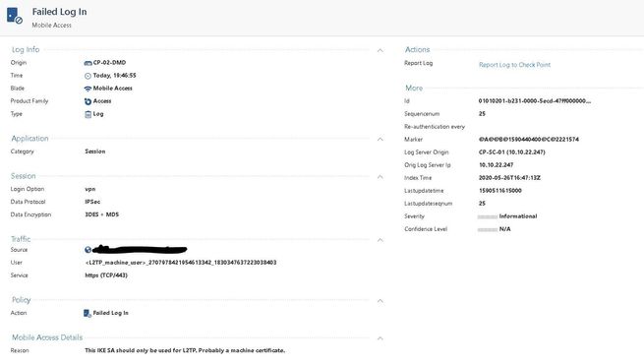Select the log Id value 01010201-b231
The width and height of the screenshot is (644, 364).
tap(534, 100)
